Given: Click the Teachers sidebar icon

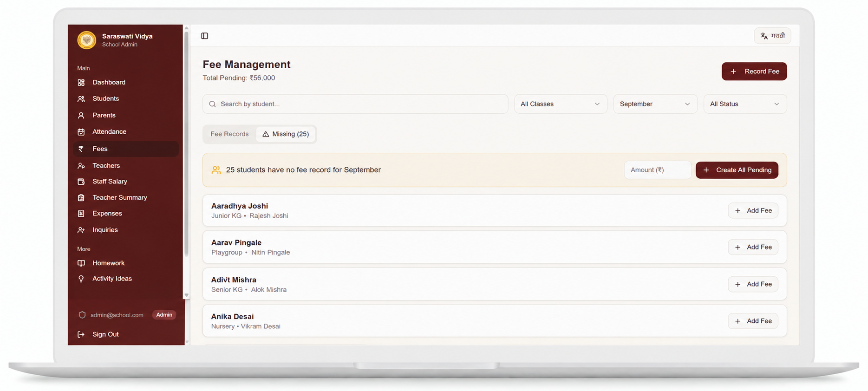Looking at the screenshot, I should tap(81, 165).
